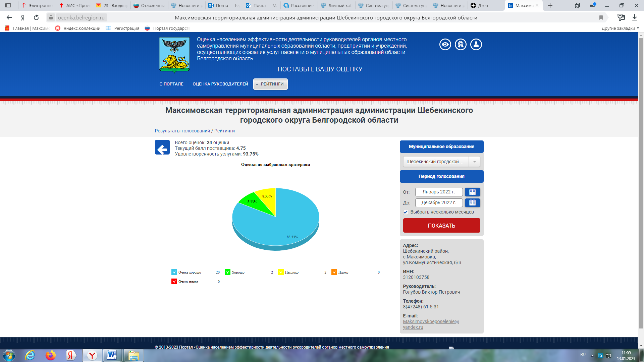Switch to the '23 · Входящие' mail tab
The height and width of the screenshot is (362, 644).
(x=111, y=5)
